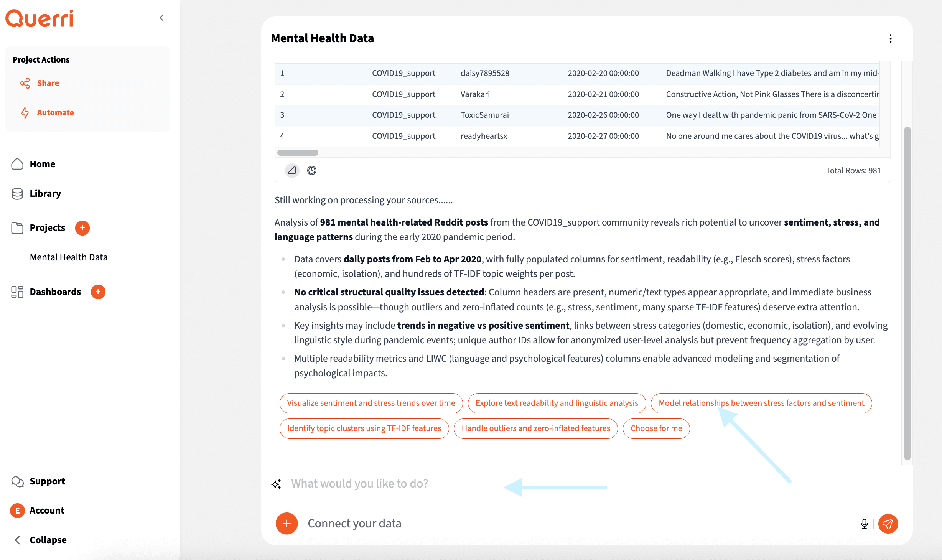Open the Mental Health Data project
This screenshot has width=942, height=560.
69,257
